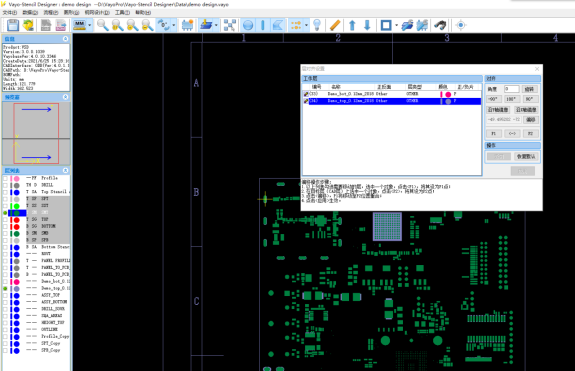
Task: Click the chip component icon with orange dot
Action: 187,25
